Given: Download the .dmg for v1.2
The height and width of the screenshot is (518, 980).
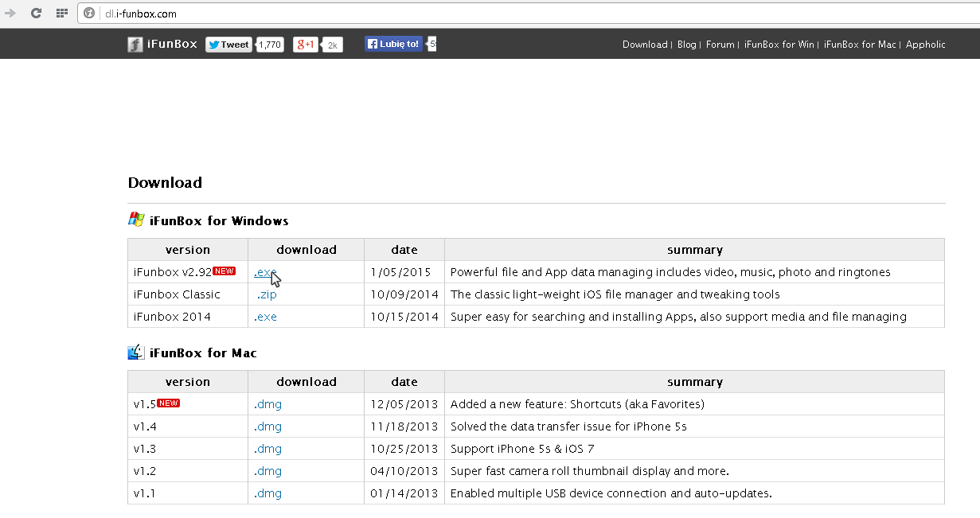Looking at the screenshot, I should [267, 471].
